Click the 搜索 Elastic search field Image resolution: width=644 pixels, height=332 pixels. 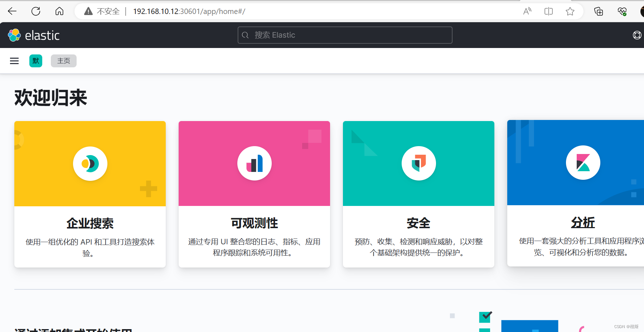point(344,35)
